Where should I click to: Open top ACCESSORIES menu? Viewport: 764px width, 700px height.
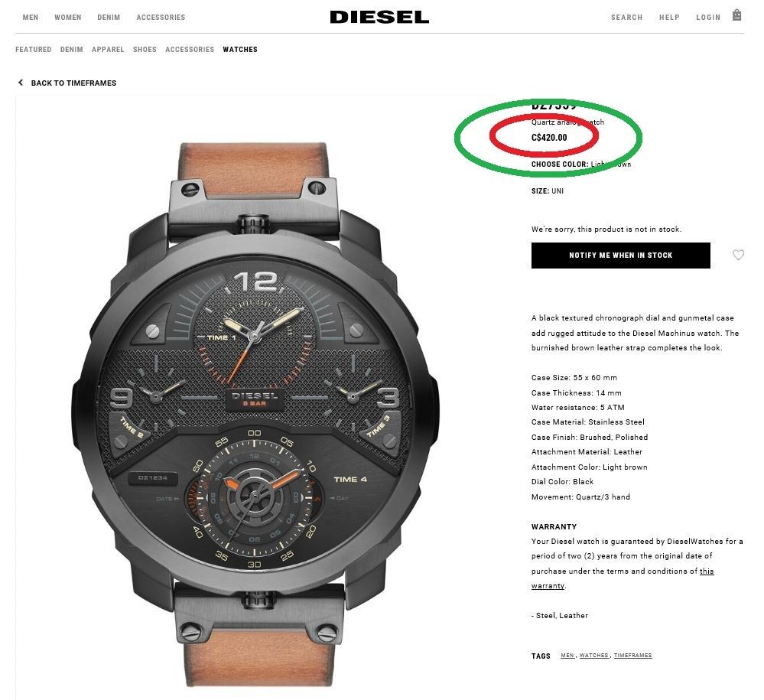click(161, 17)
